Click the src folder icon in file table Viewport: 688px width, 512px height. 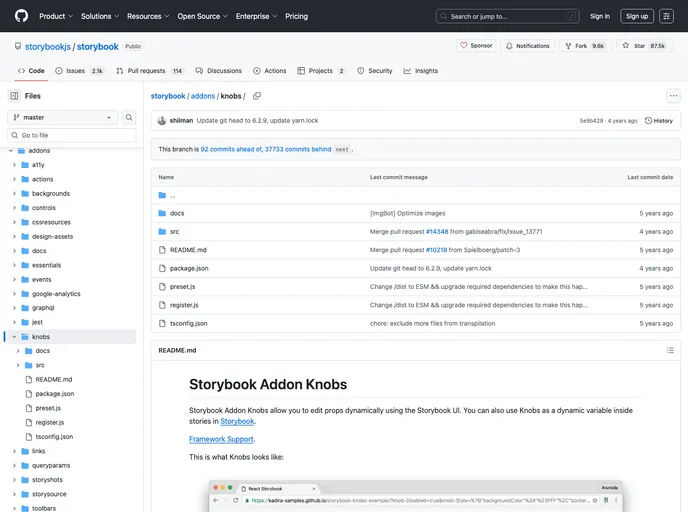point(162,232)
